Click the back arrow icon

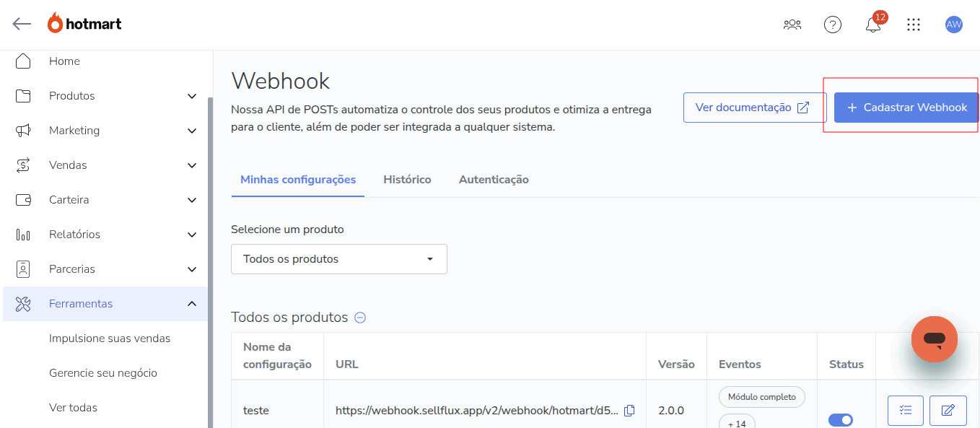[x=22, y=24]
